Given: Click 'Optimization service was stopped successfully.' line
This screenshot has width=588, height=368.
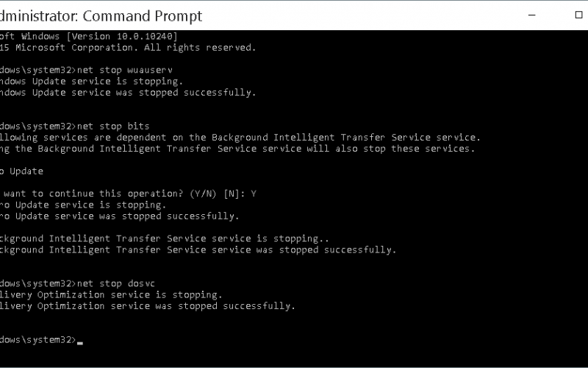Looking at the screenshot, I should click(x=167, y=306).
